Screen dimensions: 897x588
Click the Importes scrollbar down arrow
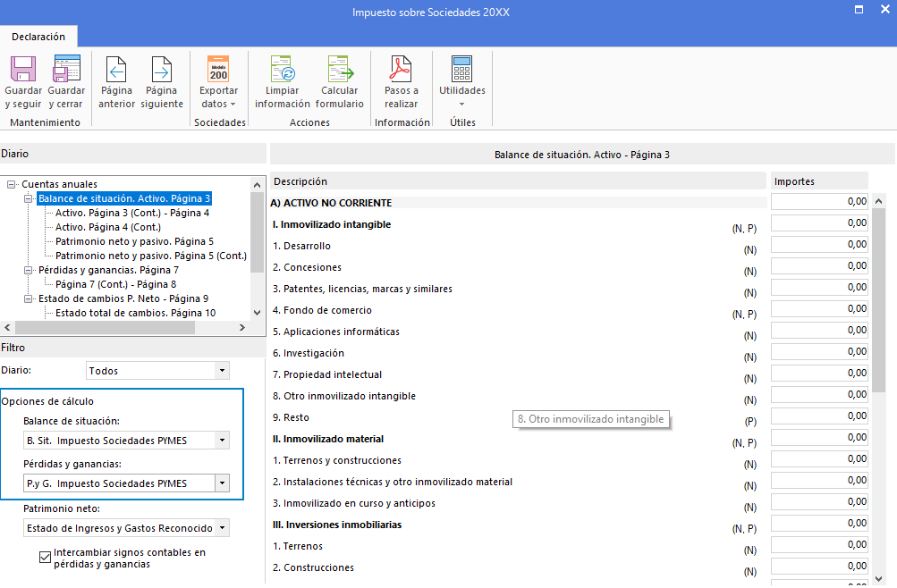point(879,578)
